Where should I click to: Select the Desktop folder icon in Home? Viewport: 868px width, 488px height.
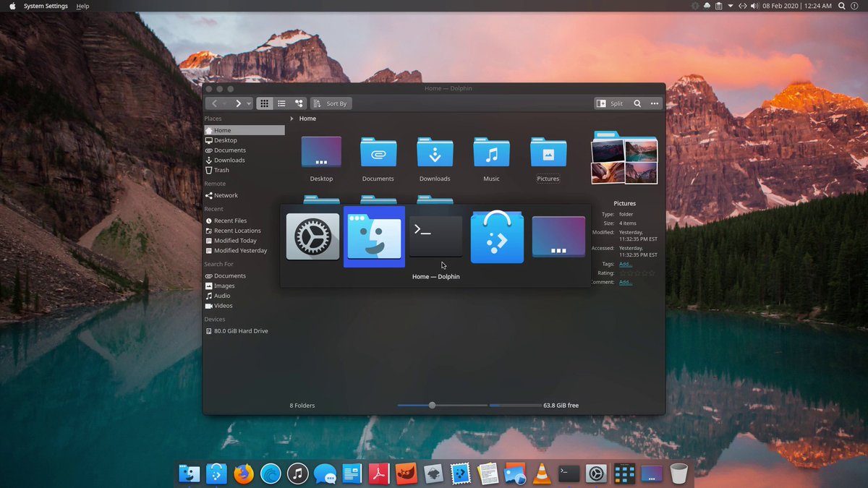click(x=321, y=153)
